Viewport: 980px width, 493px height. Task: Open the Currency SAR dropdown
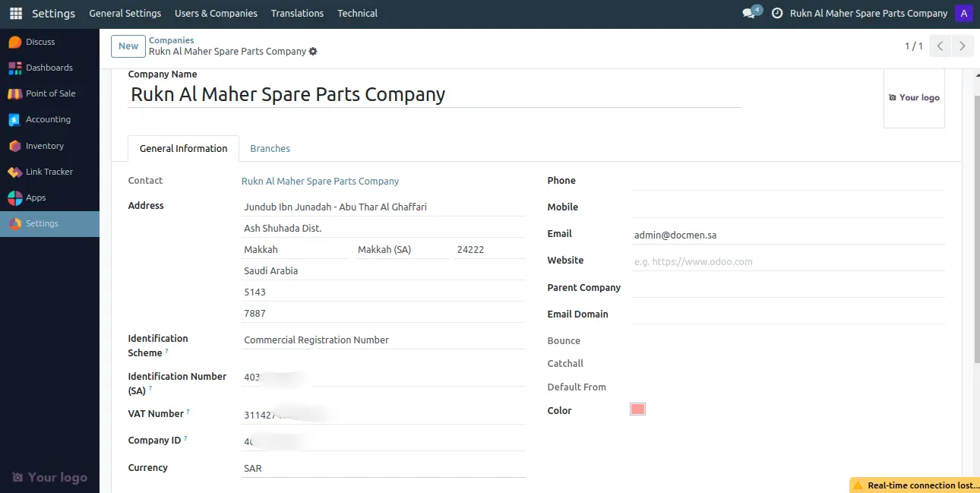[x=383, y=468]
